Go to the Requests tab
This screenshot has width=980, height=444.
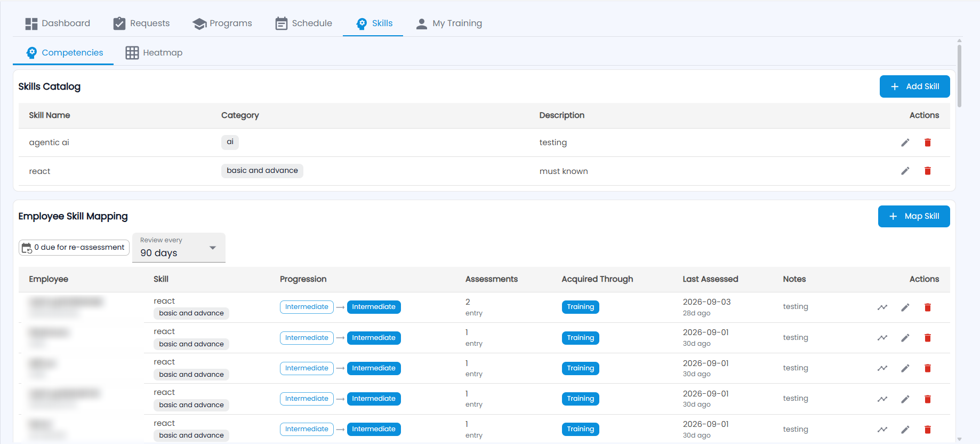pyautogui.click(x=141, y=23)
